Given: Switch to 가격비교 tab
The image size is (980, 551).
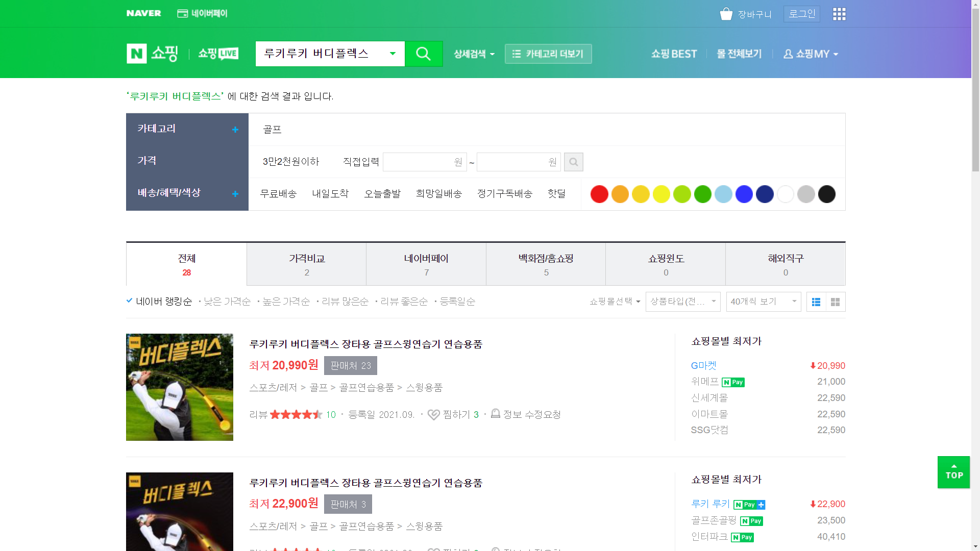Looking at the screenshot, I should [x=307, y=264].
